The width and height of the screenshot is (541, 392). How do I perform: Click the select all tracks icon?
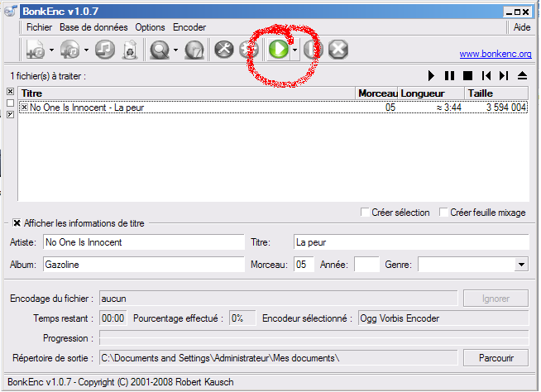click(x=11, y=92)
